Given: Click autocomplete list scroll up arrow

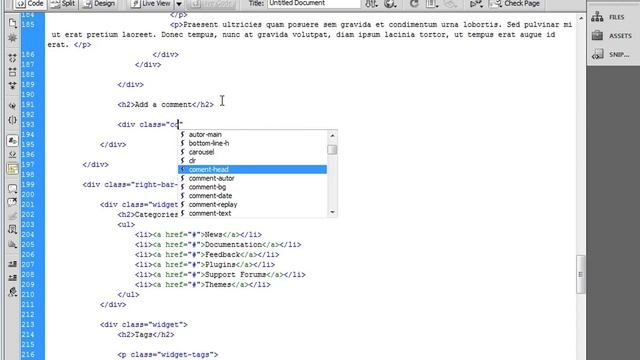Looking at the screenshot, I should click(332, 135).
